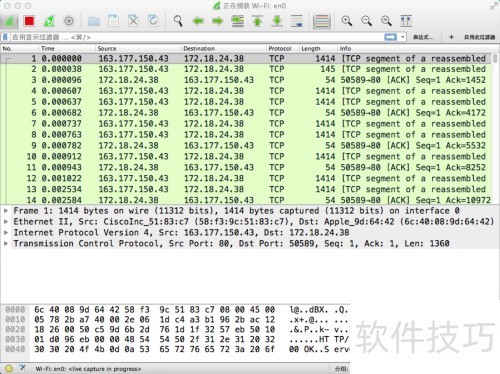Screen dimensions: 500x374
Task: Open capture file properties status icon
Action: (22, 368)
